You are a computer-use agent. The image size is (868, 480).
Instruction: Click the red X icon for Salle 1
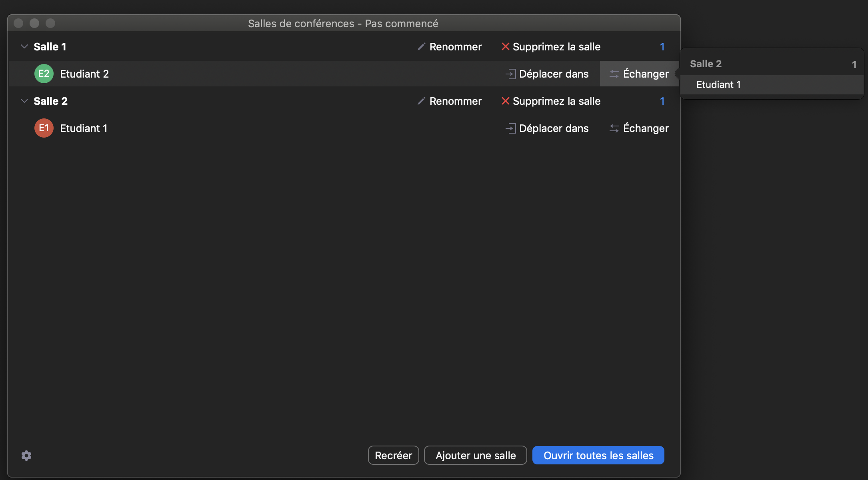pos(505,47)
